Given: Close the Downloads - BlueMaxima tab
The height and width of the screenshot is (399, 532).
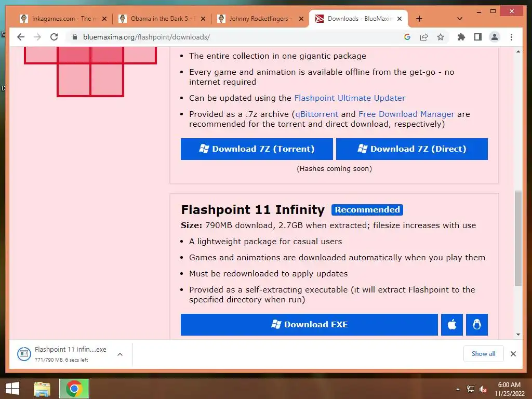Looking at the screenshot, I should pos(400,19).
